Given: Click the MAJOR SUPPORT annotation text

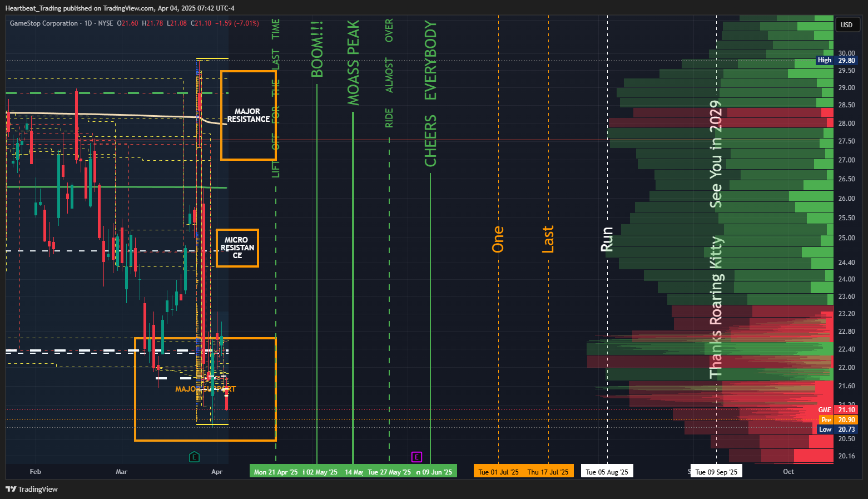Looking at the screenshot, I should pyautogui.click(x=205, y=389).
